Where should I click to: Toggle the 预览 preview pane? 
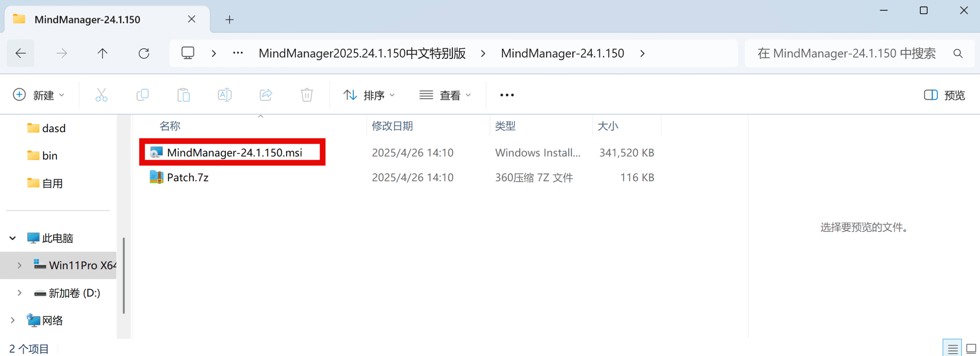(x=944, y=95)
